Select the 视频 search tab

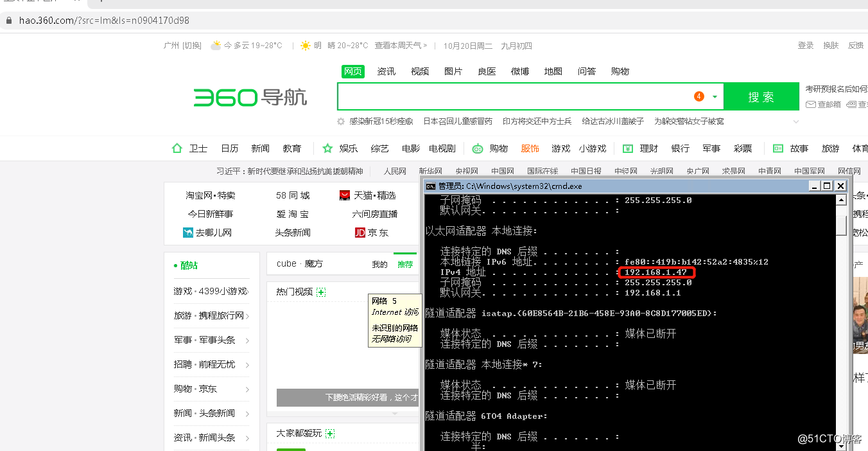click(420, 71)
